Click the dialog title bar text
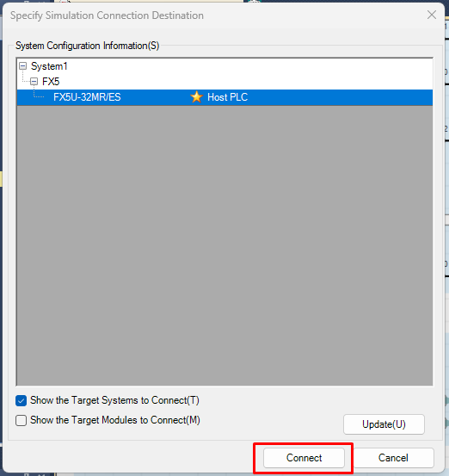Screen dimensions: 449x476 (x=107, y=15)
